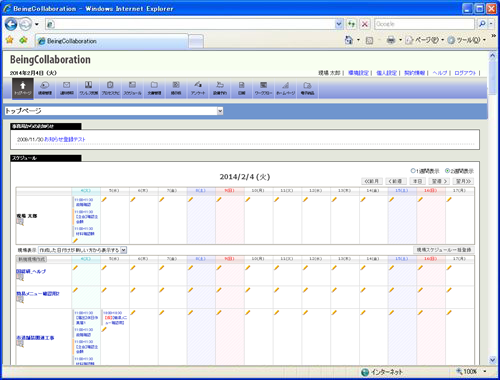500x380 pixels.
Task: Open the ヘルプ link
Action: 440,73
